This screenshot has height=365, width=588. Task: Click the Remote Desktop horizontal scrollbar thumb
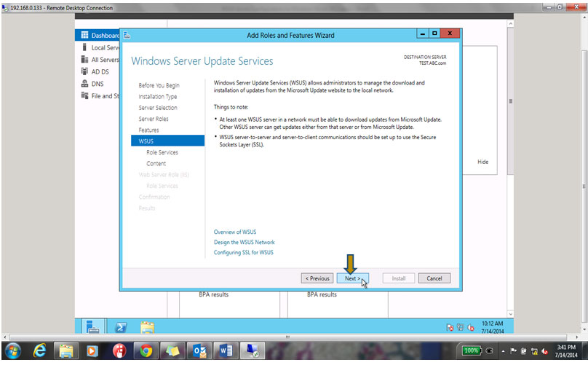coord(287,337)
